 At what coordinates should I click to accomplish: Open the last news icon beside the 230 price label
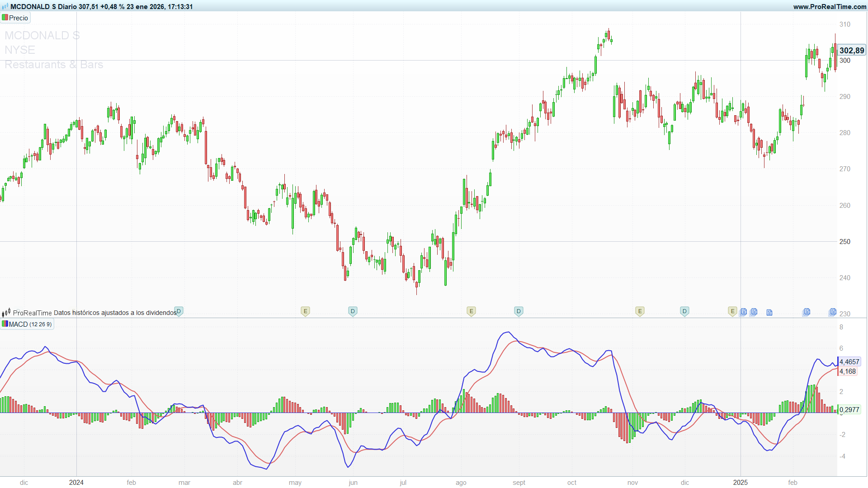(x=832, y=312)
